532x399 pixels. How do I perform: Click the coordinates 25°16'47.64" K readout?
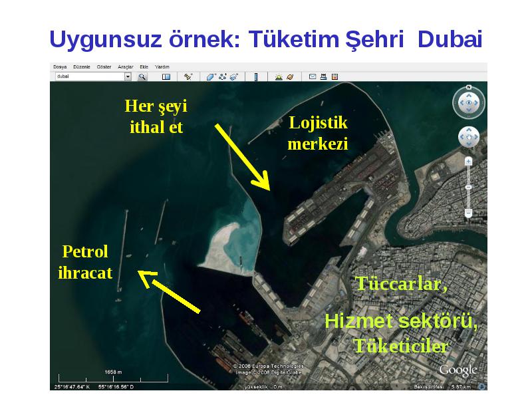[72, 387]
